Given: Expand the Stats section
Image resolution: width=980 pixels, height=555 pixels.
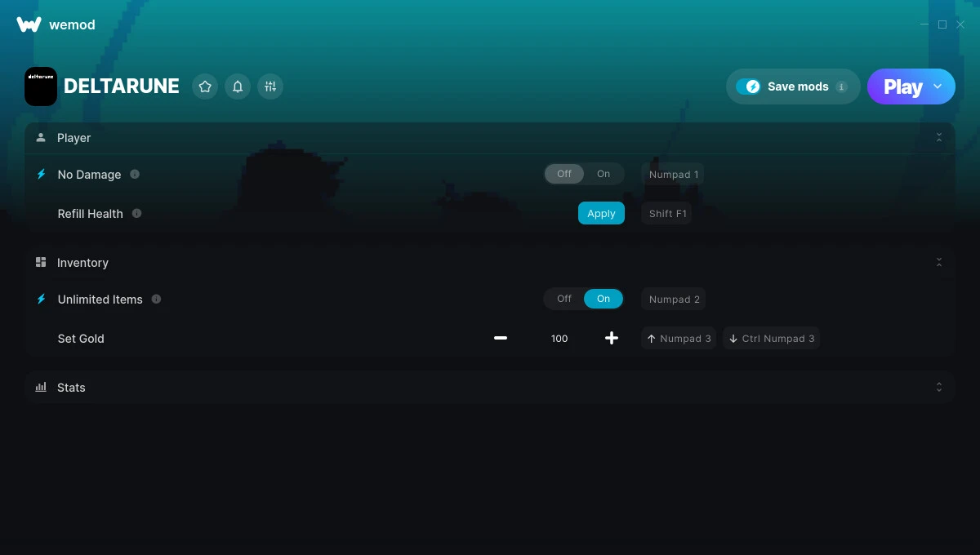Looking at the screenshot, I should [938, 387].
